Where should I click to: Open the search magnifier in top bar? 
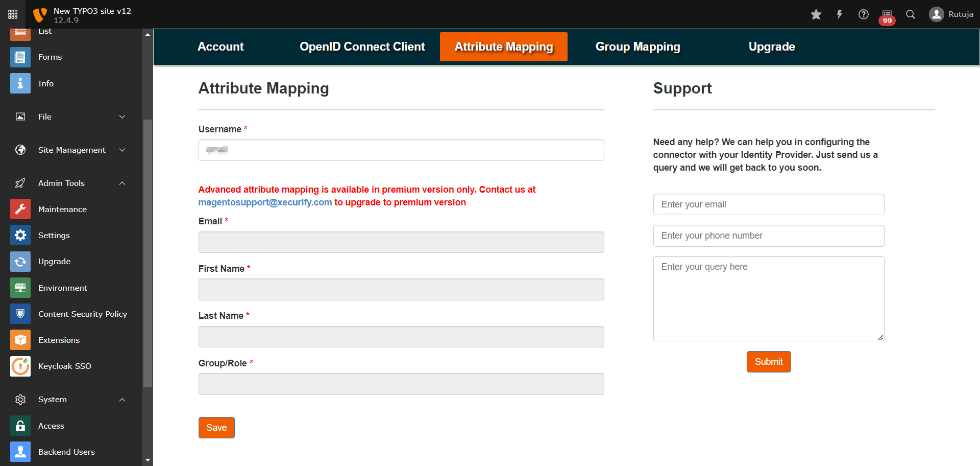pos(911,14)
